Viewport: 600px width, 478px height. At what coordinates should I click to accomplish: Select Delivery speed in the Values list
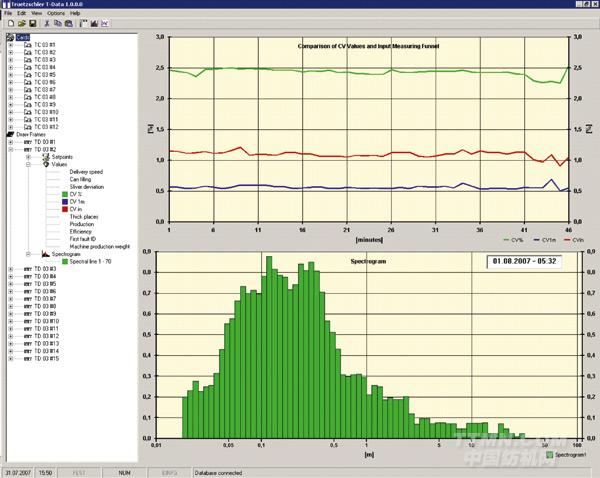point(86,171)
